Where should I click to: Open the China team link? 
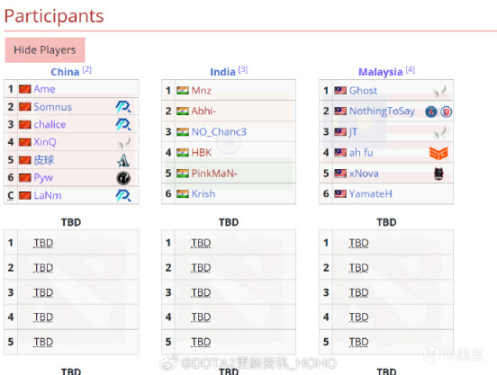point(65,72)
